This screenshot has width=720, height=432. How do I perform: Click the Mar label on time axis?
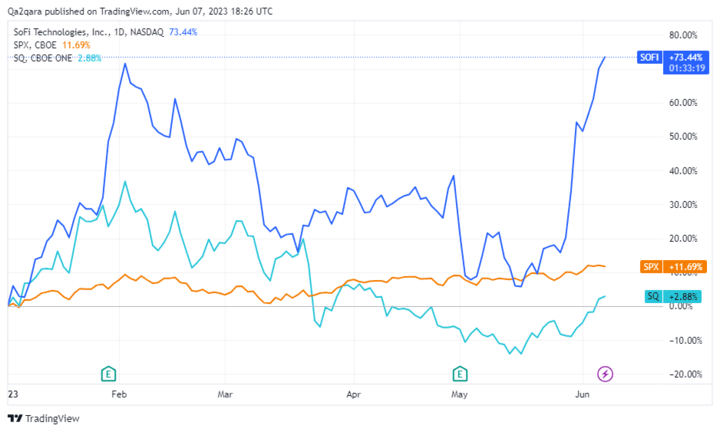click(x=225, y=394)
